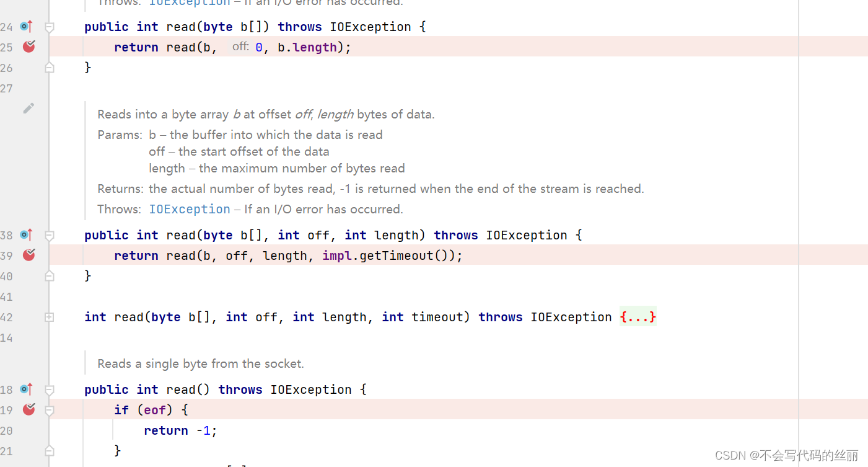Screen dimensions: 868x467
Task: Click fold end marker of the if (eof) block
Action: point(50,451)
